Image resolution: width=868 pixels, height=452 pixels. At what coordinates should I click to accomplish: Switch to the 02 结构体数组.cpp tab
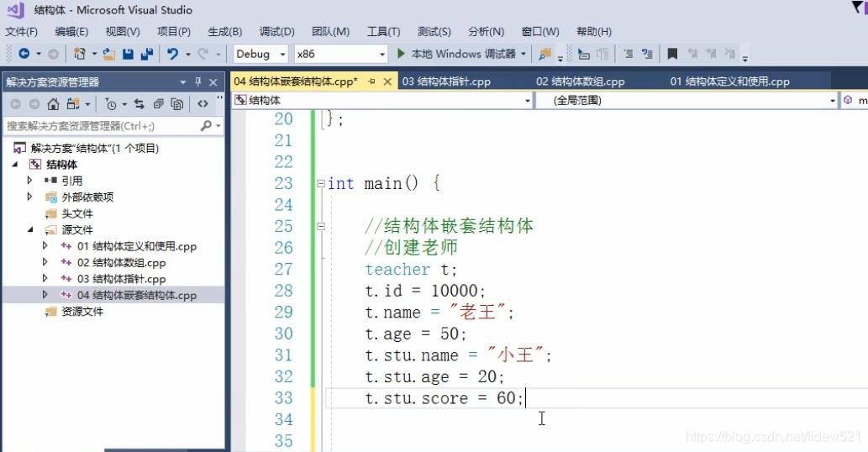pos(580,81)
